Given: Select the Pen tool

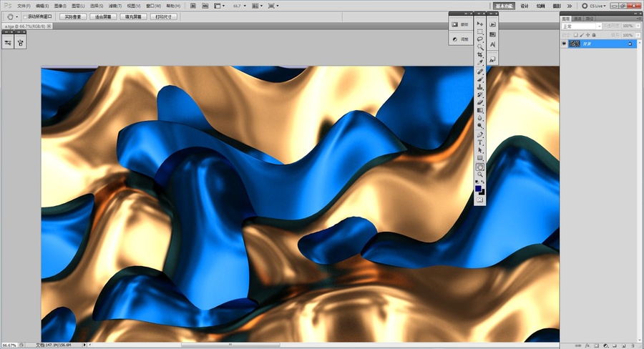Looking at the screenshot, I should click(x=479, y=135).
